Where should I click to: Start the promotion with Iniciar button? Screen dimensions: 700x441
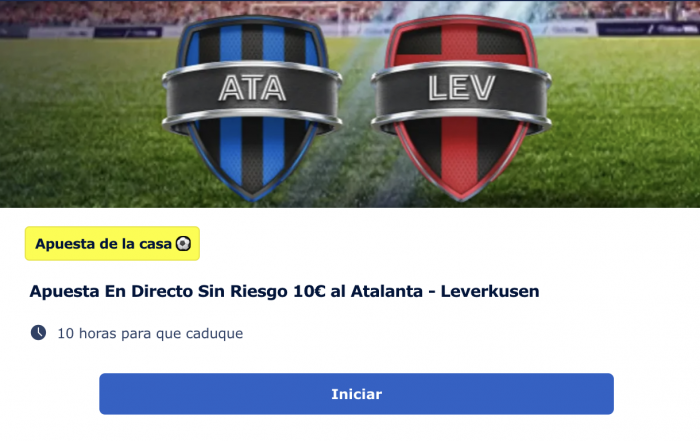(356, 394)
